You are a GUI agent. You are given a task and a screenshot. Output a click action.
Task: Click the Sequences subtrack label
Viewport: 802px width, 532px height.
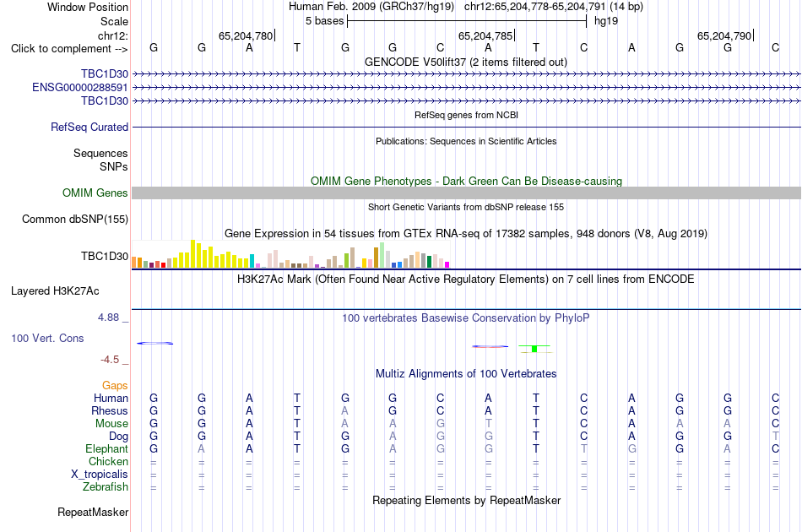tap(100, 153)
